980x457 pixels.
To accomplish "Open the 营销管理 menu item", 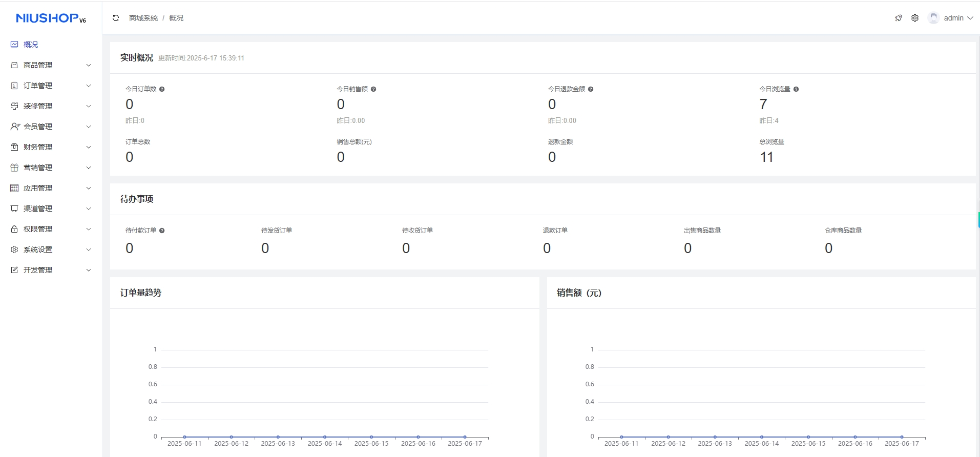I will point(38,168).
